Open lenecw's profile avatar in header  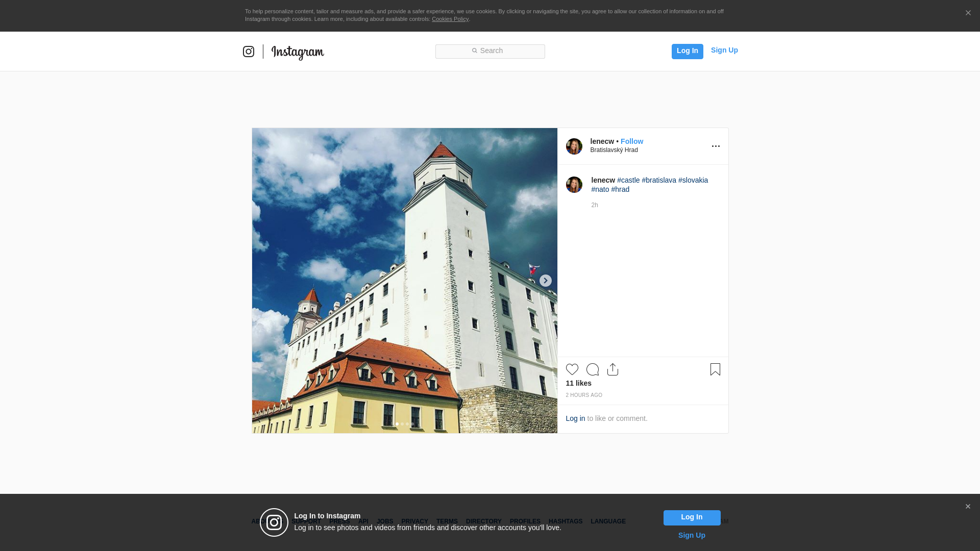coord(574,146)
